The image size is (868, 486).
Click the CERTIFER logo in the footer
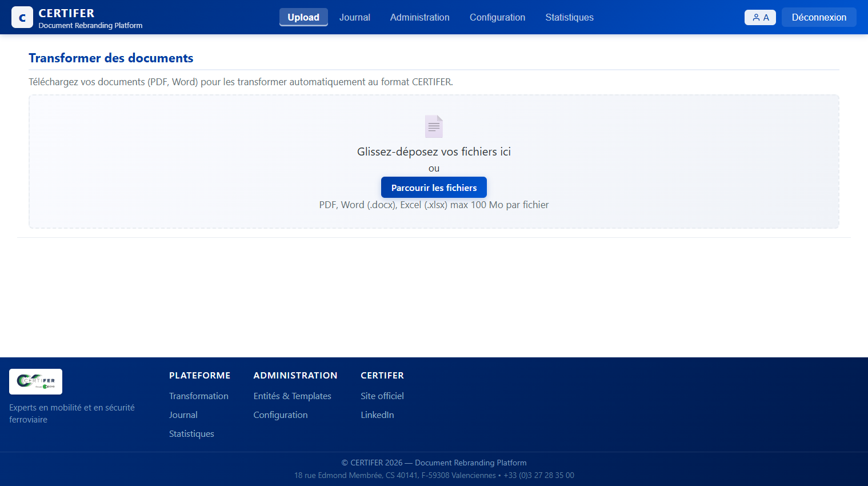point(35,381)
